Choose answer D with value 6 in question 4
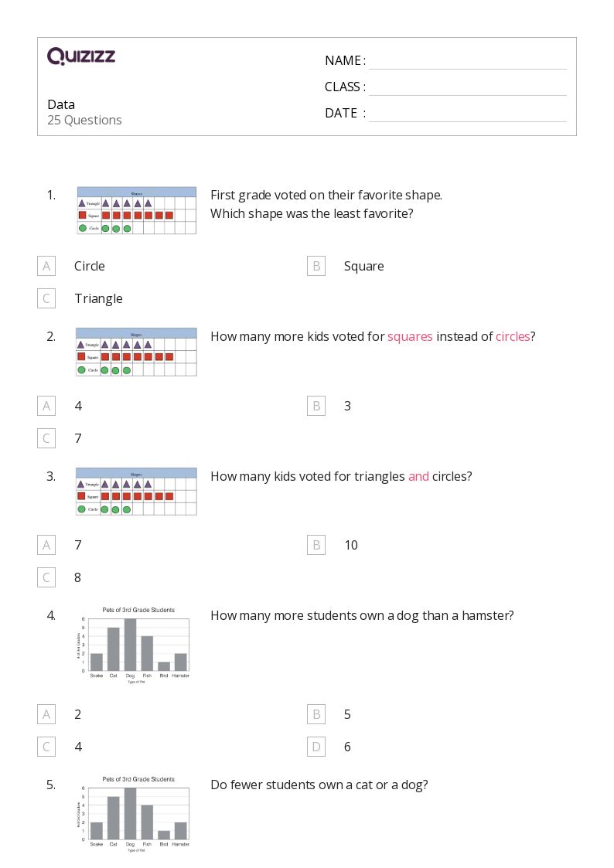Screen dimensions: 614x868 pos(316,747)
